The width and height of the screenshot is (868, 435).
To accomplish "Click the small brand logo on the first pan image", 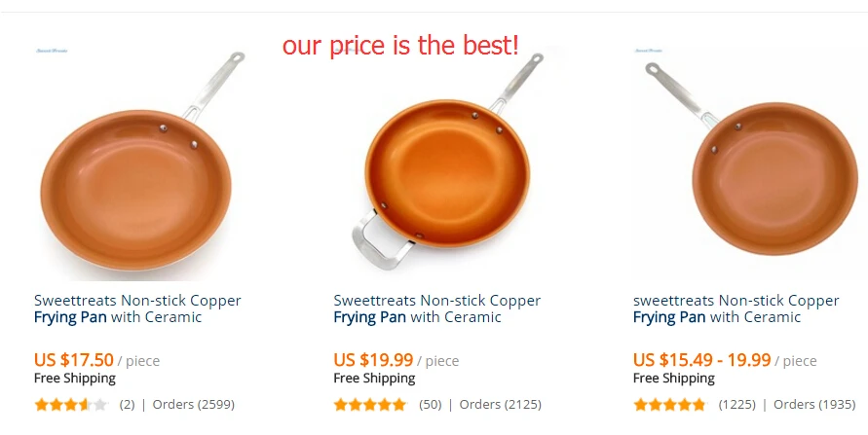I will pos(51,50).
